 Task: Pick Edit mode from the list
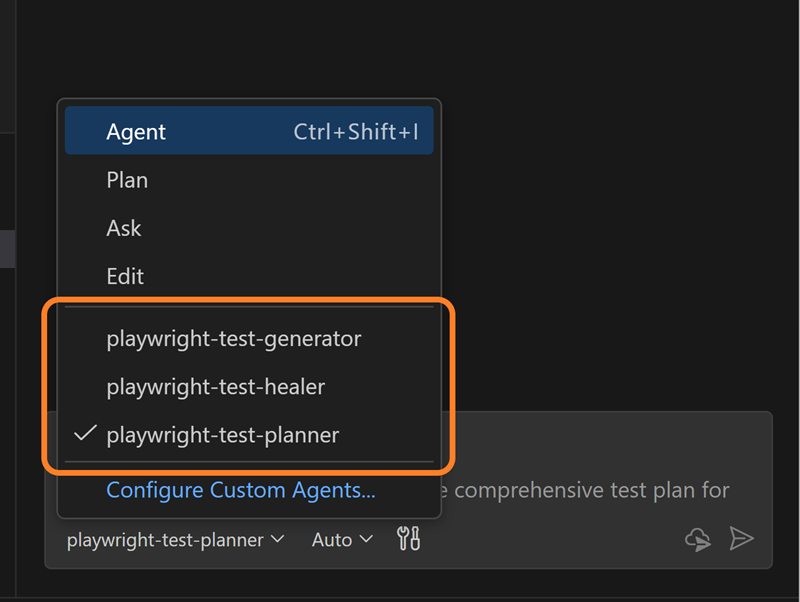pyautogui.click(x=125, y=276)
